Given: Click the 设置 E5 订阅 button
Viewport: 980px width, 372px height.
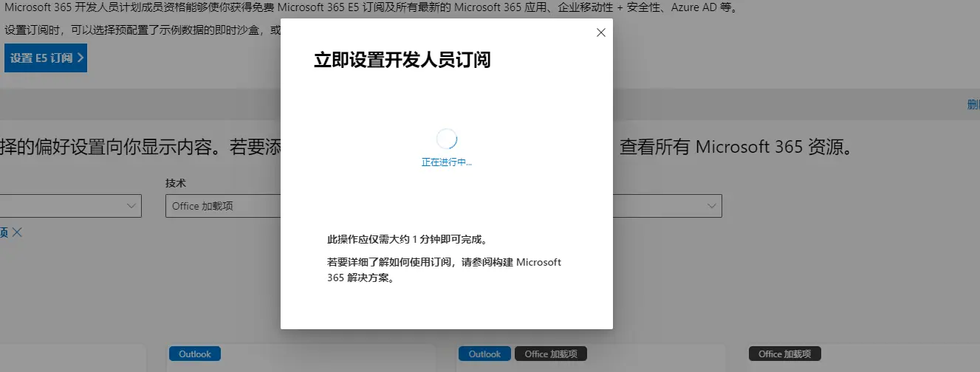Looking at the screenshot, I should point(46,58).
